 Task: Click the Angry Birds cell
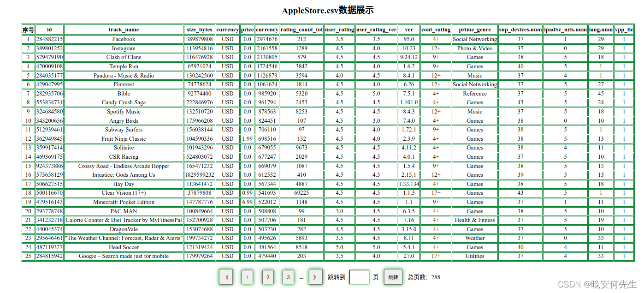click(x=124, y=121)
